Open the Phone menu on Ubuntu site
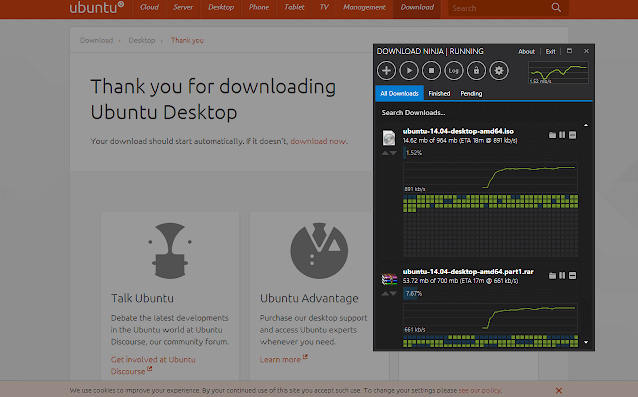638x397 pixels. click(x=259, y=7)
